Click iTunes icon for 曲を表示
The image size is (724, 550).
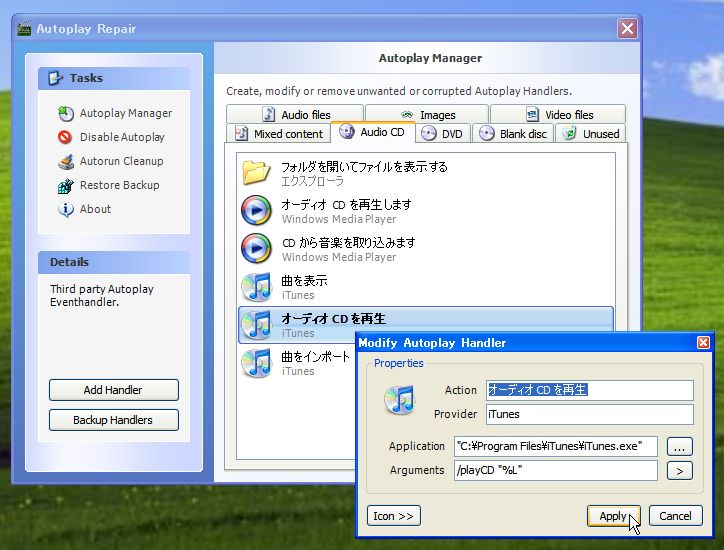[256, 286]
